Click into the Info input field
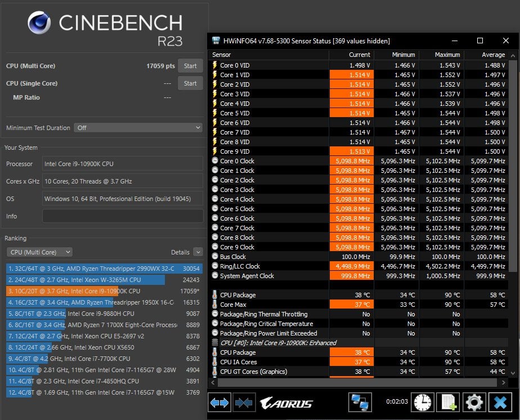This screenshot has height=420, width=520. (x=123, y=216)
